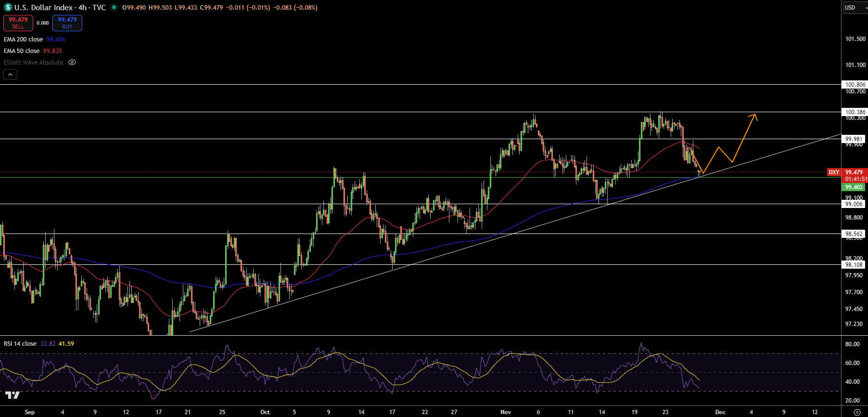Click the Sep date label on time axis

click(x=30, y=412)
